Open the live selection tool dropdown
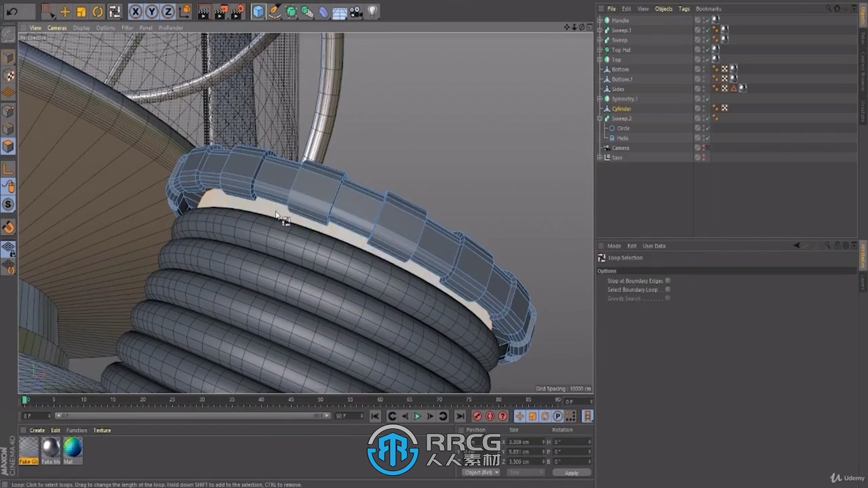The width and height of the screenshot is (868, 488). pos(47,12)
